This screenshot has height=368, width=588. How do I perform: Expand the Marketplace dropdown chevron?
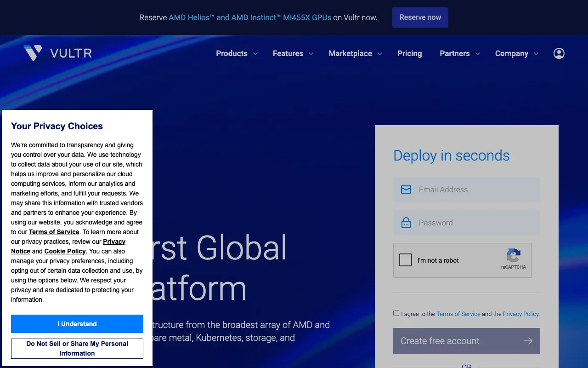pos(380,54)
